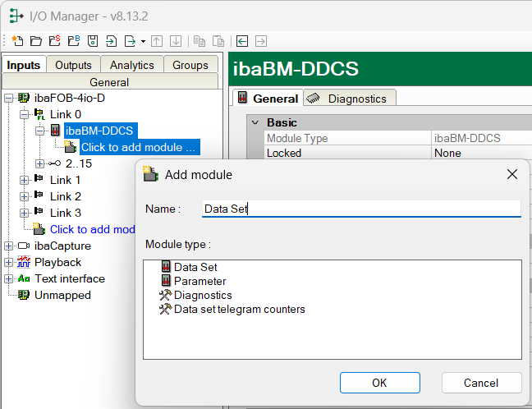This screenshot has height=409, width=532.
Task: Click the green left arrow navigation icon
Action: tap(242, 41)
